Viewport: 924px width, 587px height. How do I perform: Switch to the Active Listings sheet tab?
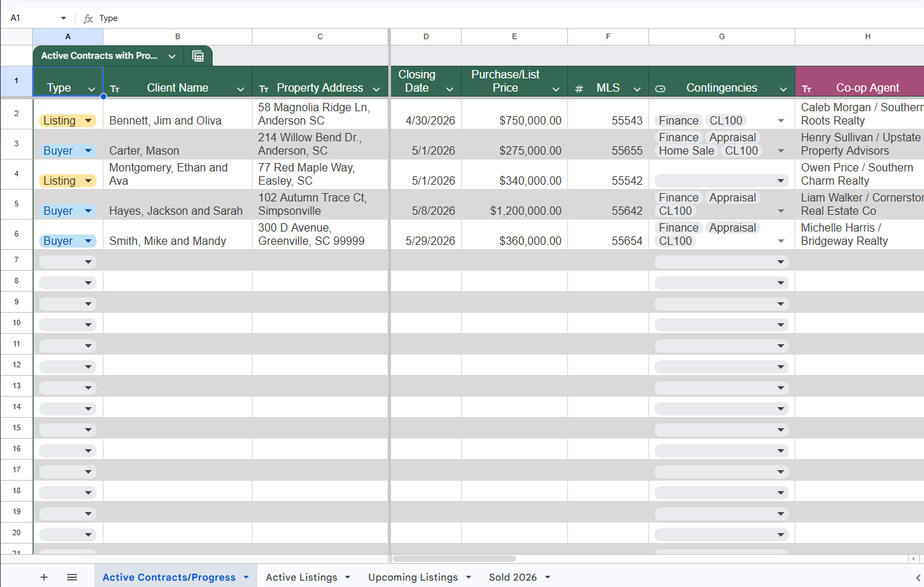(301, 577)
